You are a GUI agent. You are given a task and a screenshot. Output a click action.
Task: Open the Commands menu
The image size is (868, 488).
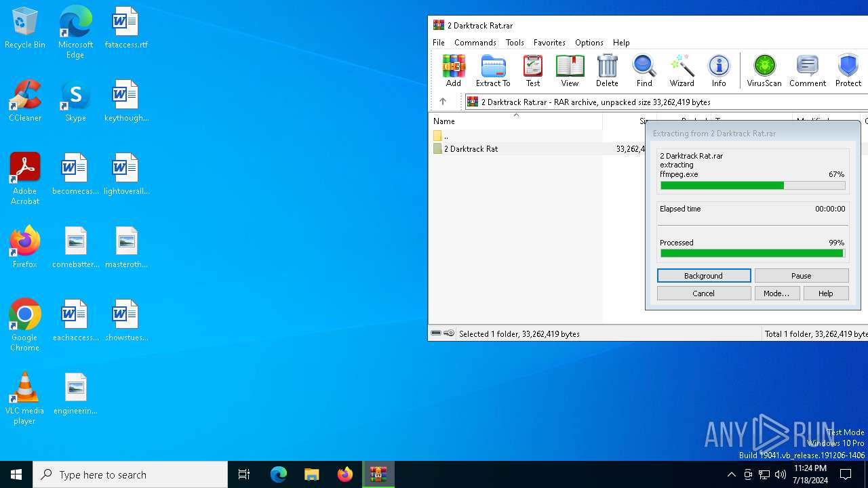click(x=475, y=42)
